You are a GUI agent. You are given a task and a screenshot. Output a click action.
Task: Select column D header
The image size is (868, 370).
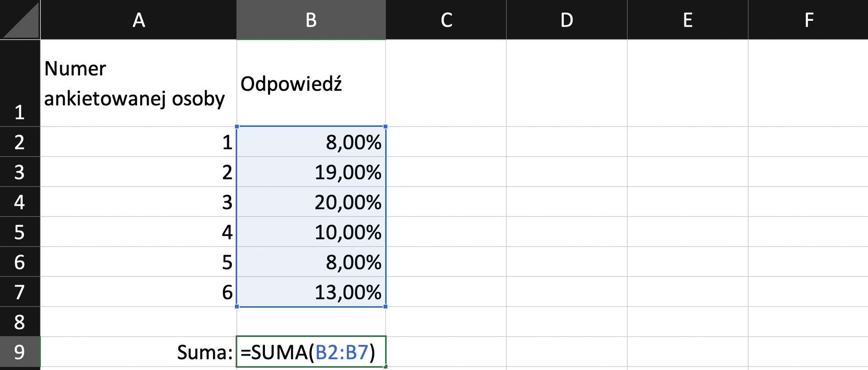coord(567,19)
